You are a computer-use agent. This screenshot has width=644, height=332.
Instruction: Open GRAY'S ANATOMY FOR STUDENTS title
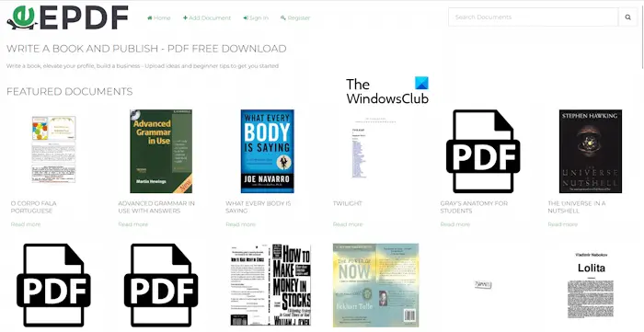474,207
